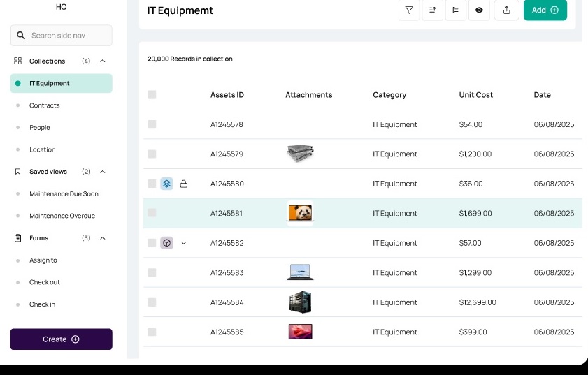Click the Category column header
This screenshot has height=375, width=588.
point(389,95)
